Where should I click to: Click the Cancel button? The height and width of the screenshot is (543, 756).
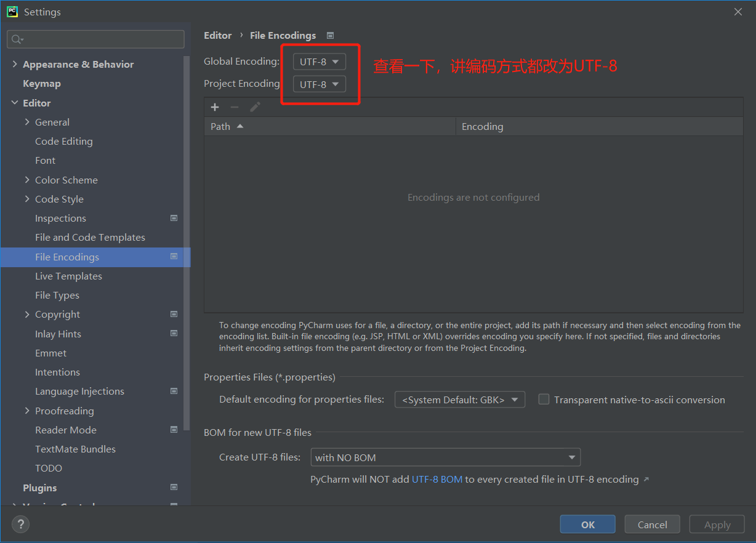(653, 525)
